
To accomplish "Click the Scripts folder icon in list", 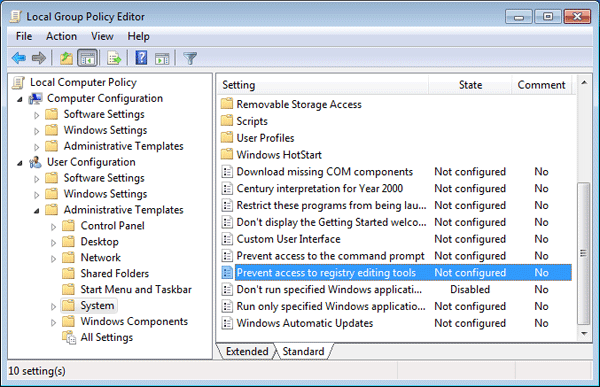I will pyautogui.click(x=227, y=121).
